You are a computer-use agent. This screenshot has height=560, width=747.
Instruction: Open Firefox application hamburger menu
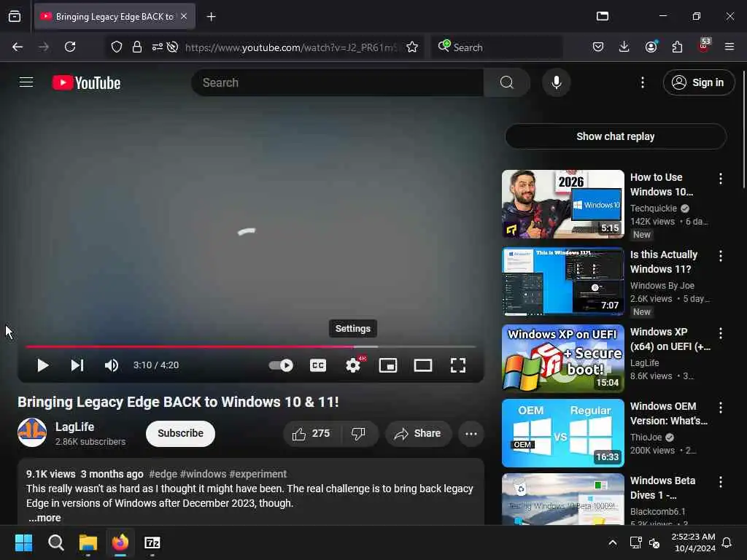click(x=729, y=47)
